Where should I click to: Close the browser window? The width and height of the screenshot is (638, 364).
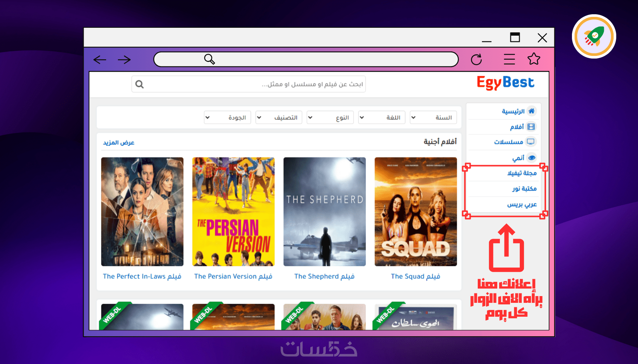point(542,38)
